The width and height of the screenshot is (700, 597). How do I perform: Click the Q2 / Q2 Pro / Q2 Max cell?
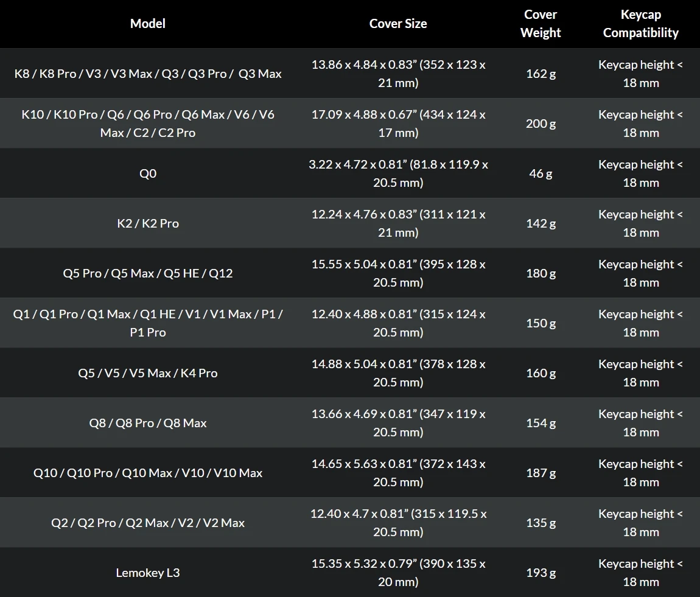click(148, 523)
